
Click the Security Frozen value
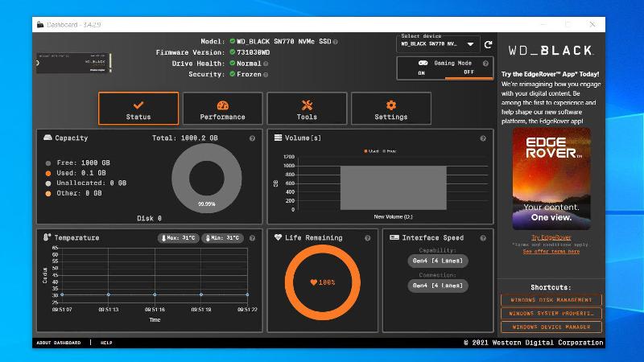(x=249, y=74)
